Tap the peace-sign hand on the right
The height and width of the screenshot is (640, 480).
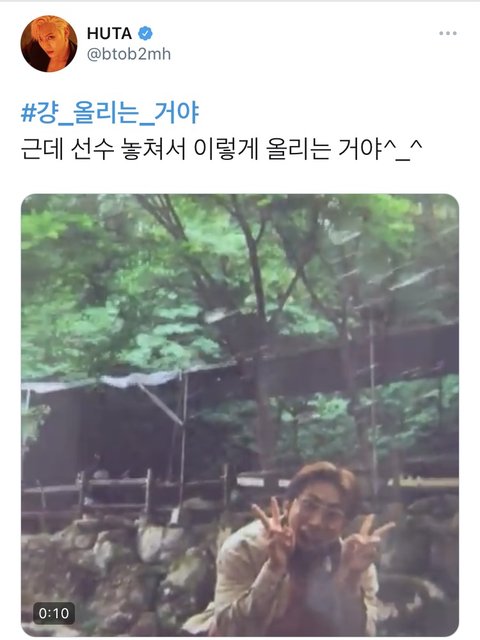(x=364, y=541)
